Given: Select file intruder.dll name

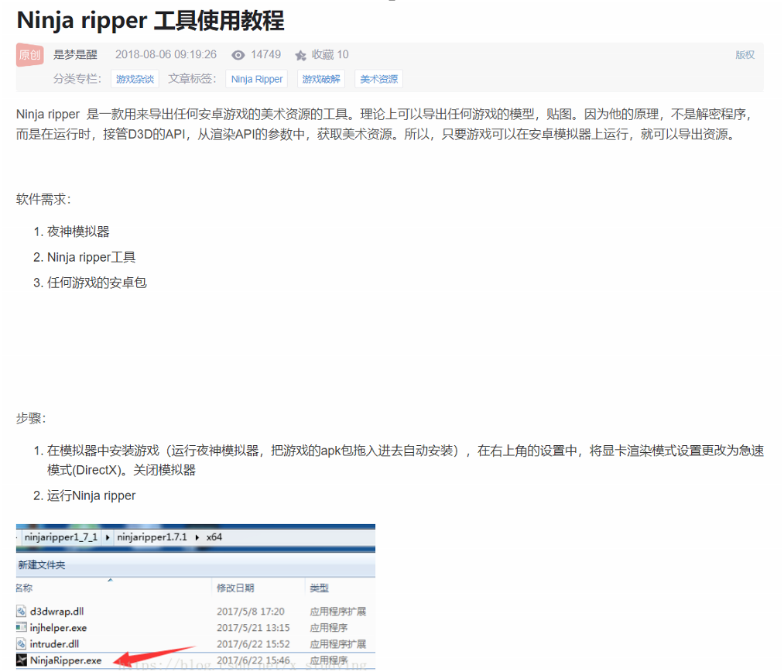Looking at the screenshot, I should point(54,643).
